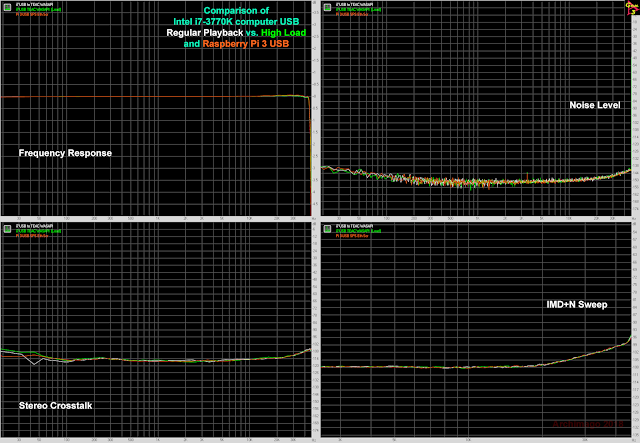Click the green "High Load" title text
640x443 pixels.
click(284, 33)
